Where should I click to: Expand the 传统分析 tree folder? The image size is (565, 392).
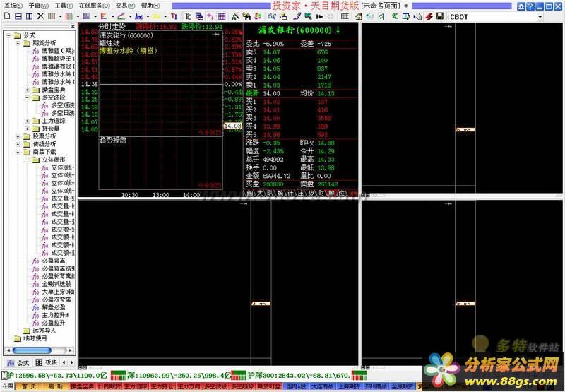[x=18, y=144]
